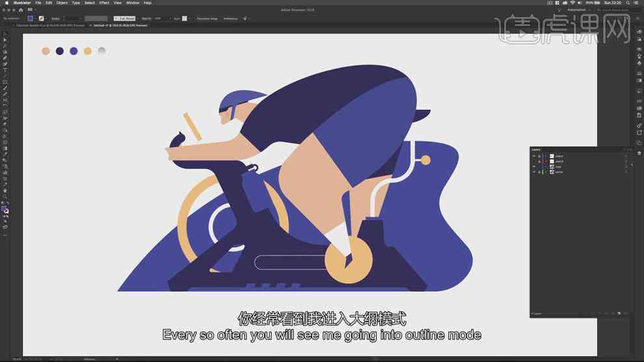Open the Apple menu
Viewport: 644px width, 362px height.
point(6,3)
